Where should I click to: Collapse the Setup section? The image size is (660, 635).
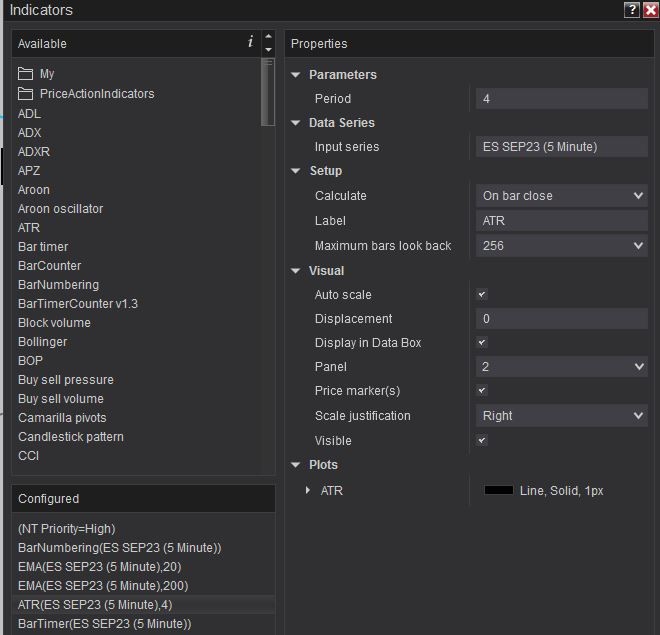coord(296,171)
